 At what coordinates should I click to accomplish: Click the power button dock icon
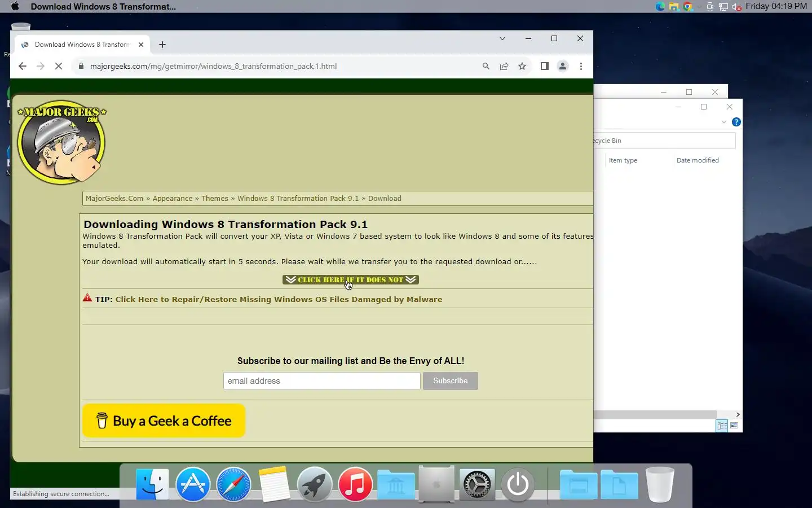pyautogui.click(x=518, y=484)
